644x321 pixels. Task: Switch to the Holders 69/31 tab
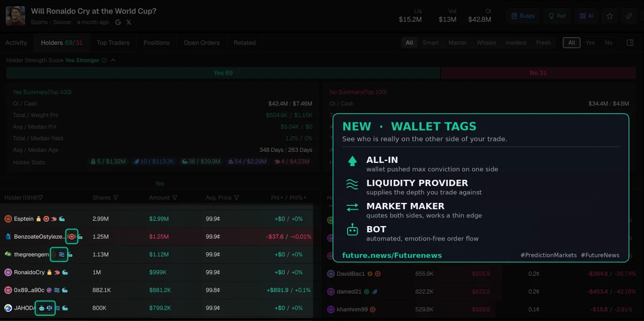pos(62,42)
